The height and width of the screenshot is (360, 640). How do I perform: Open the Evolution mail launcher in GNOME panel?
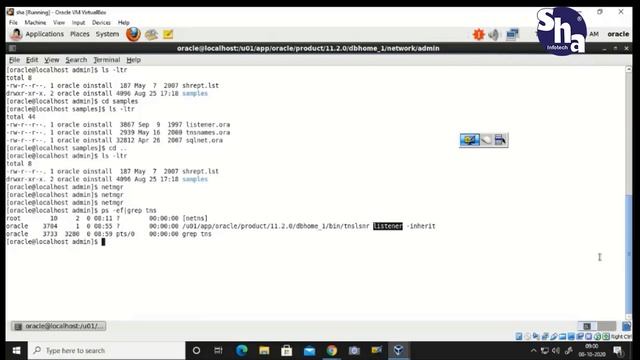[151, 34]
